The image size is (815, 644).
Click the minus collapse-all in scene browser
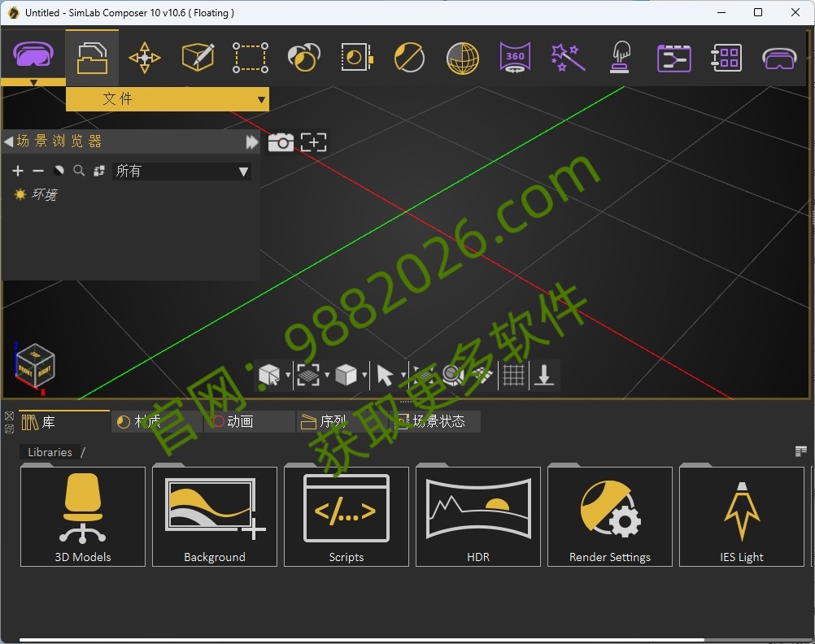pyautogui.click(x=38, y=171)
